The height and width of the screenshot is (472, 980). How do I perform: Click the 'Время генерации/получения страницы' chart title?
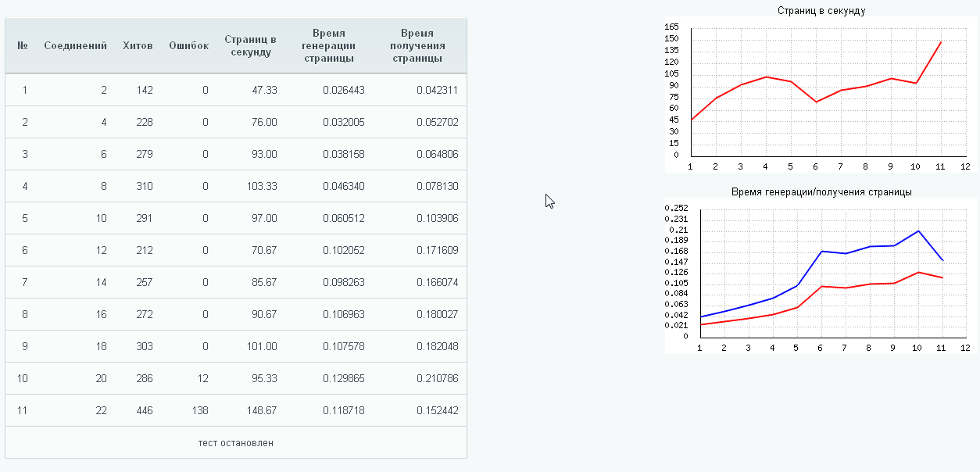[x=821, y=191]
